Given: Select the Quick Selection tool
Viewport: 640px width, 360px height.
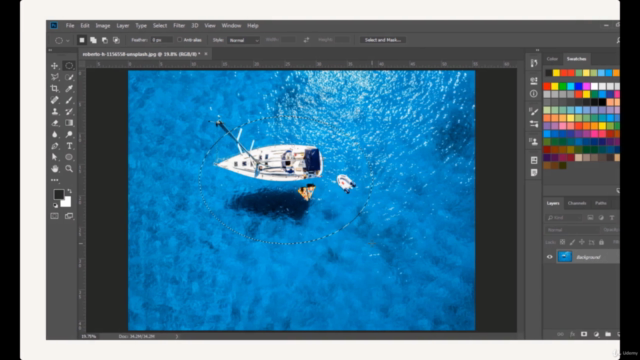Looking at the screenshot, I should (69, 77).
